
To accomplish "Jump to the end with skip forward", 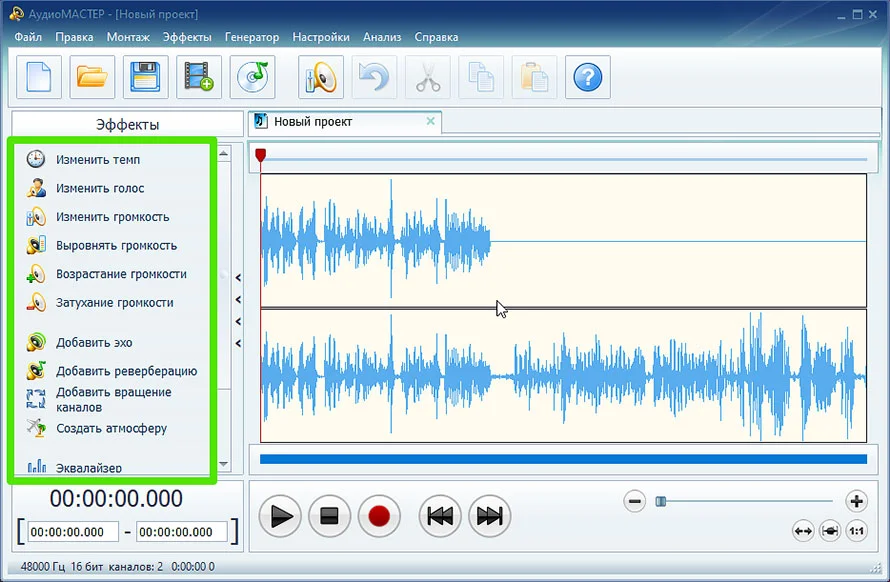I will 489,516.
